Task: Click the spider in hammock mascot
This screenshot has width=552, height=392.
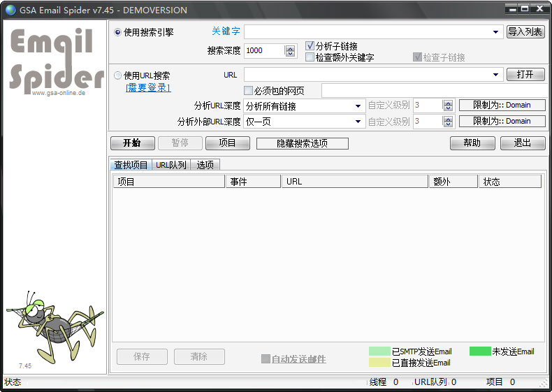Action: click(x=55, y=328)
